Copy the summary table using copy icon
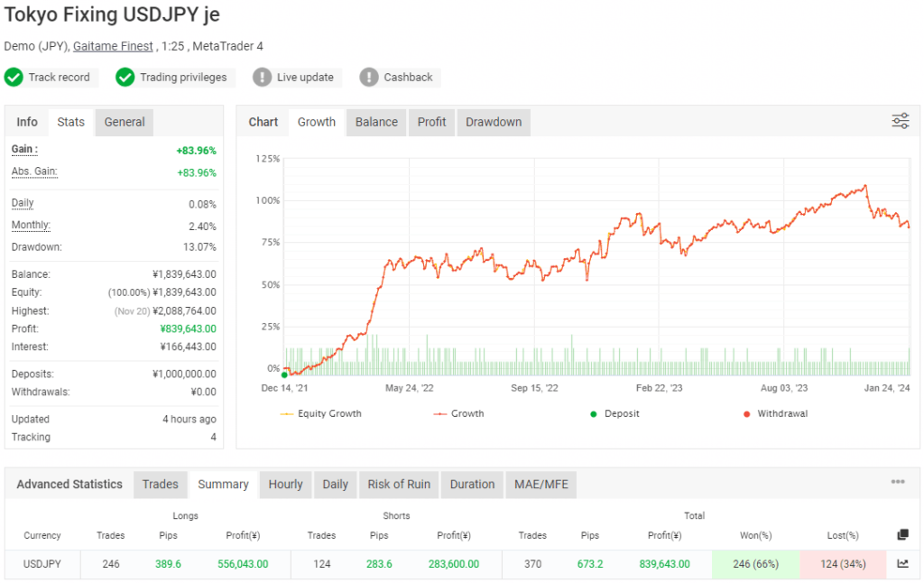The width and height of the screenshot is (924, 583). [901, 534]
